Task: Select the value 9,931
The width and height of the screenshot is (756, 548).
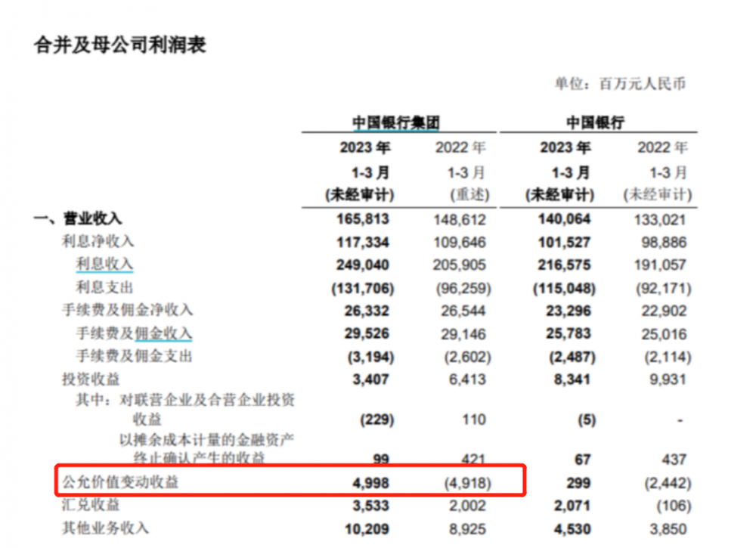Action: coord(668,379)
